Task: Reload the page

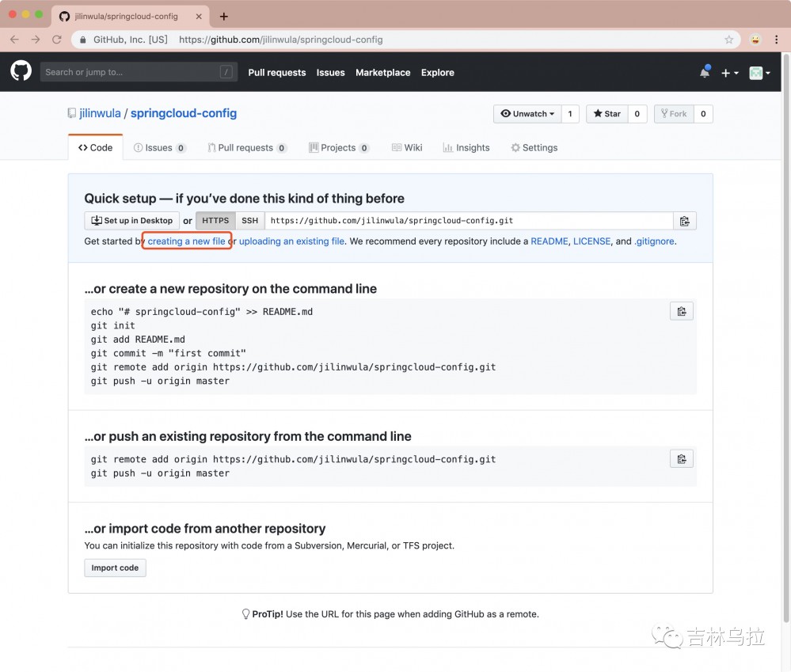Action: pos(56,40)
